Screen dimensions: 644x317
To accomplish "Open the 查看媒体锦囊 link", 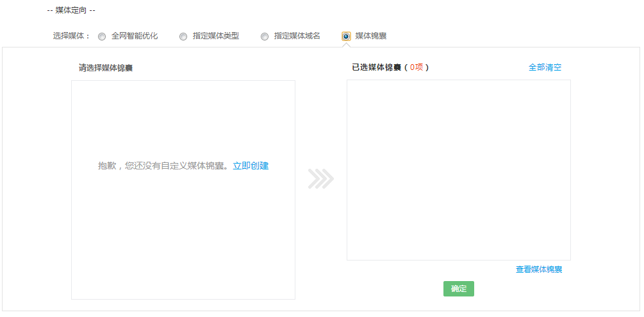I will (539, 270).
